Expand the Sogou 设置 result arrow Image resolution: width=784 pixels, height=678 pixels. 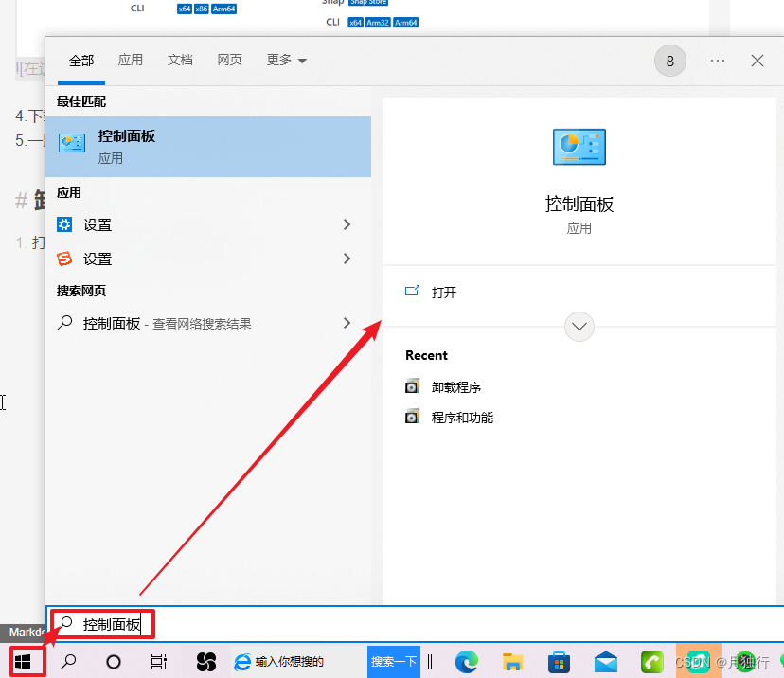click(x=347, y=259)
